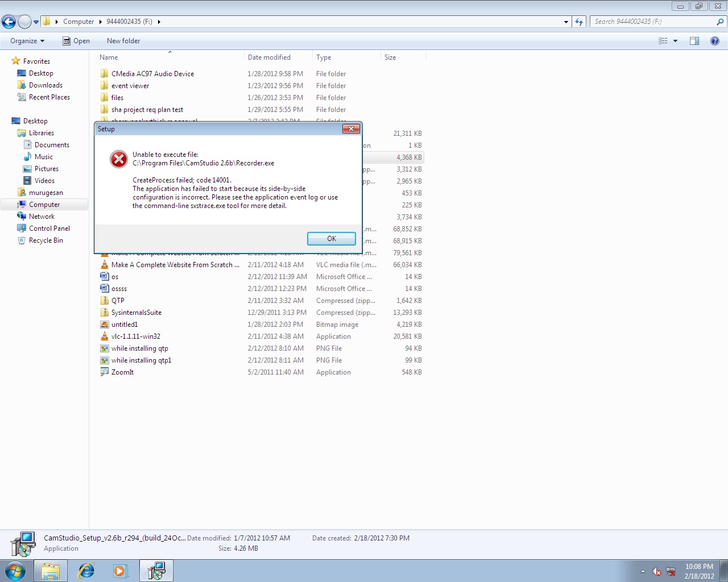
Task: Select vlc-1.1.11-win32 installer
Action: [x=136, y=336]
